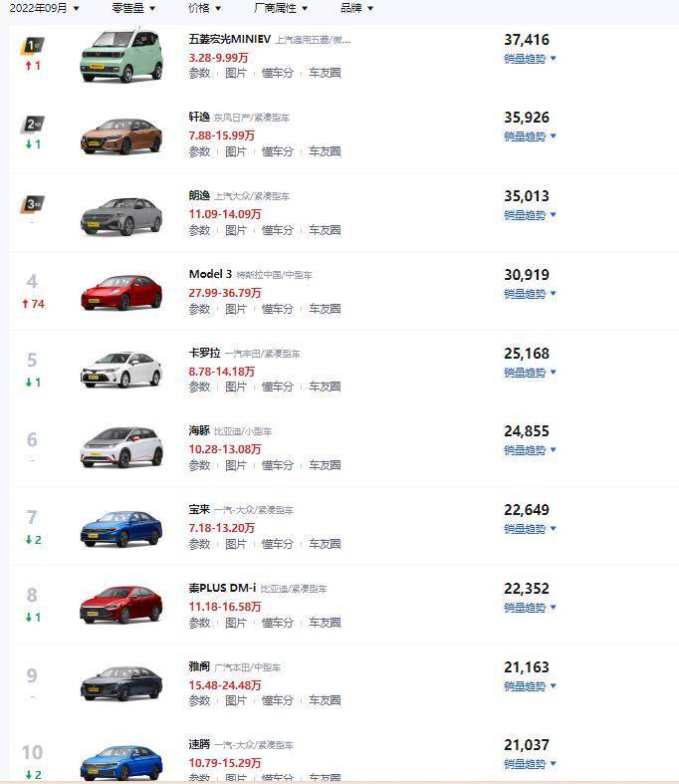Expand the 零售量 filter dropdown
Viewport: 679px width, 784px height.
(x=132, y=8)
